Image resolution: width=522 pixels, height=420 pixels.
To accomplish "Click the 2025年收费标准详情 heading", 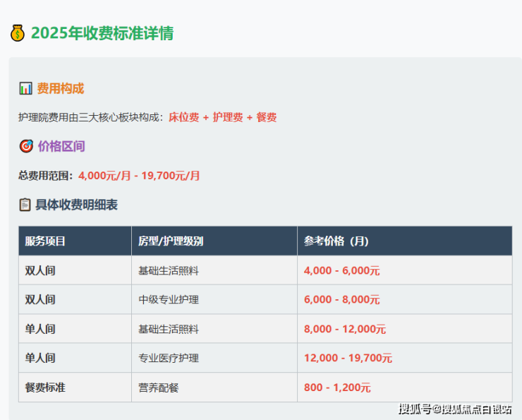I will pos(102,33).
